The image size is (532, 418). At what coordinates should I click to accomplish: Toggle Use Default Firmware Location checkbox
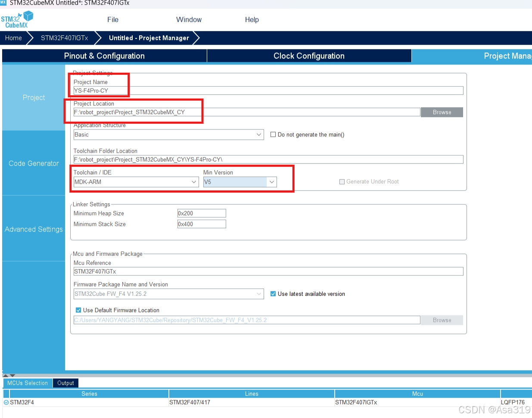[x=78, y=310]
